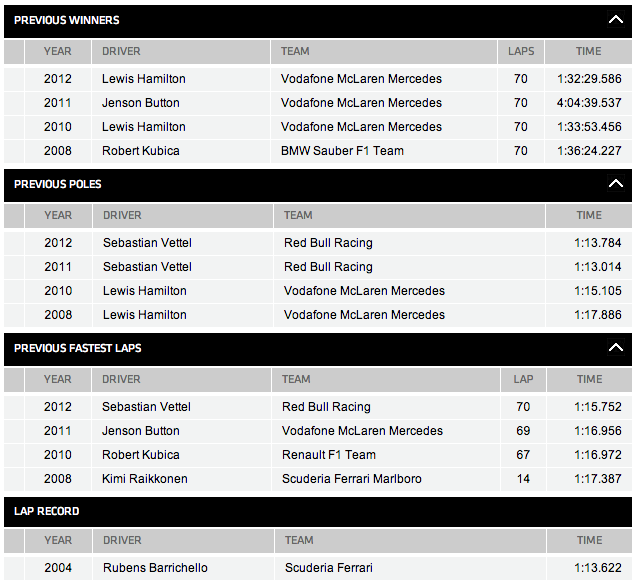Click the Previous Winners header title

(x=67, y=20)
